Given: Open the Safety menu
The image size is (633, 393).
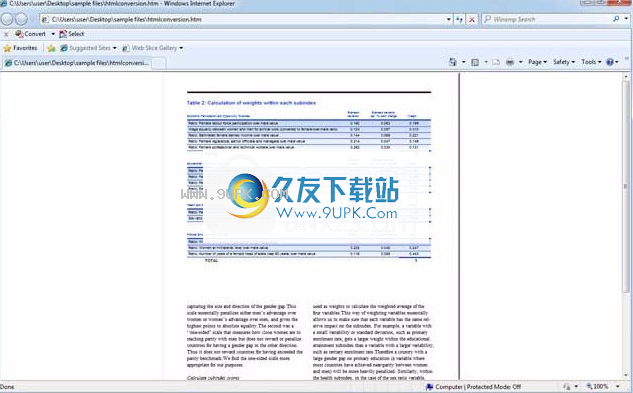Looking at the screenshot, I should point(564,62).
